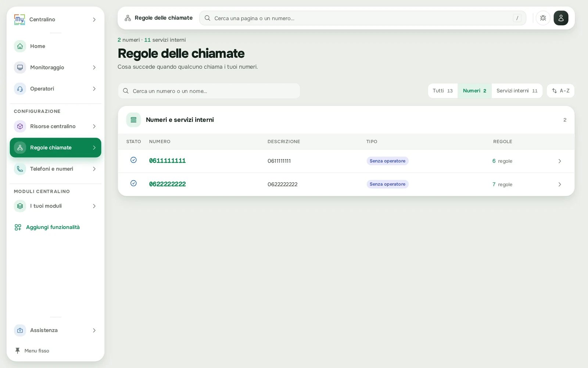This screenshot has width=588, height=368.
Task: Select the Servizi interni 11 filter tab
Action: [517, 91]
